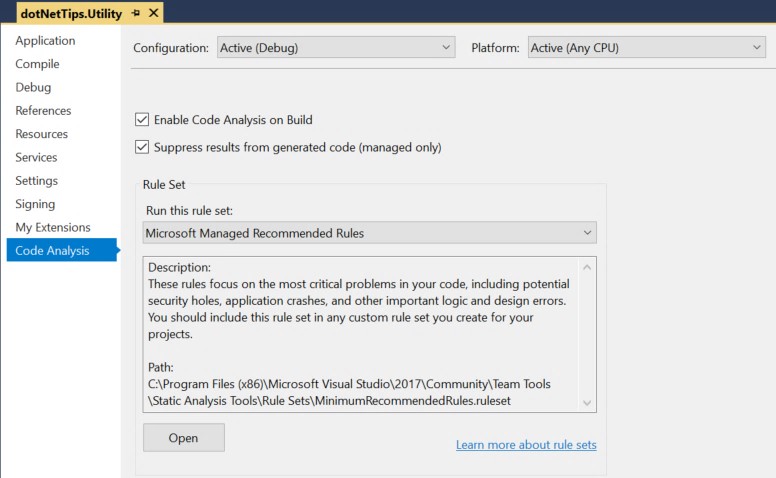This screenshot has width=776, height=478.
Task: Close the dotNetTips.Utility tab
Action: (x=152, y=14)
